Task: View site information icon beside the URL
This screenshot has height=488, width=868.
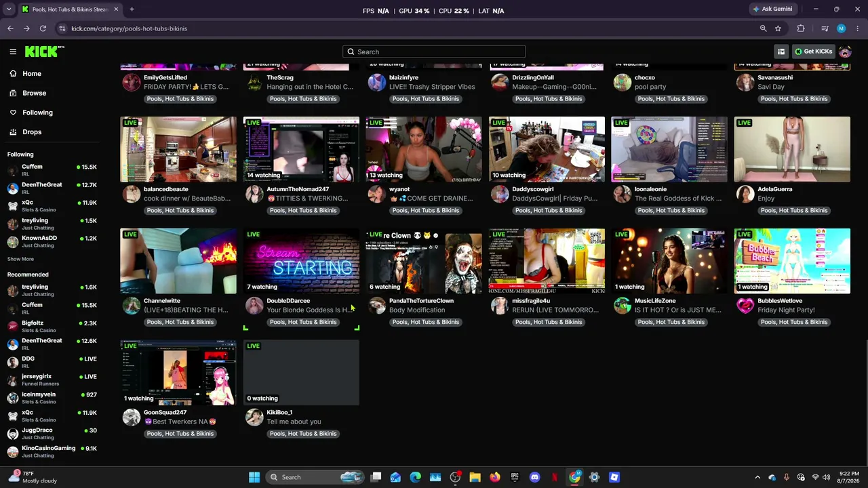Action: click(x=62, y=28)
